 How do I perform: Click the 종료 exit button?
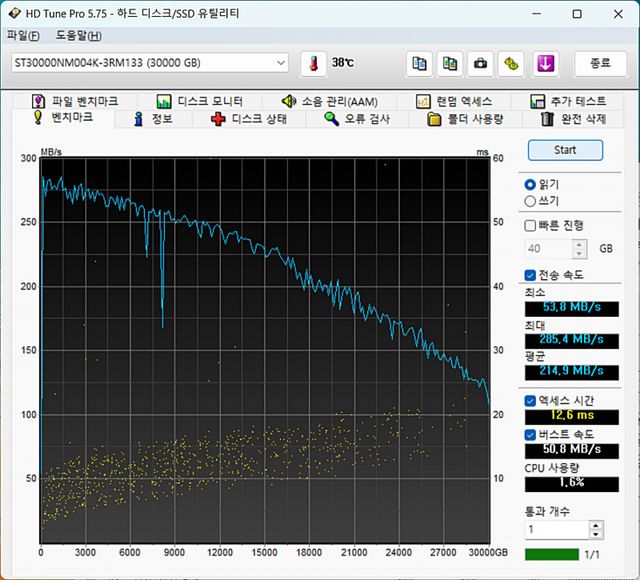[x=600, y=63]
